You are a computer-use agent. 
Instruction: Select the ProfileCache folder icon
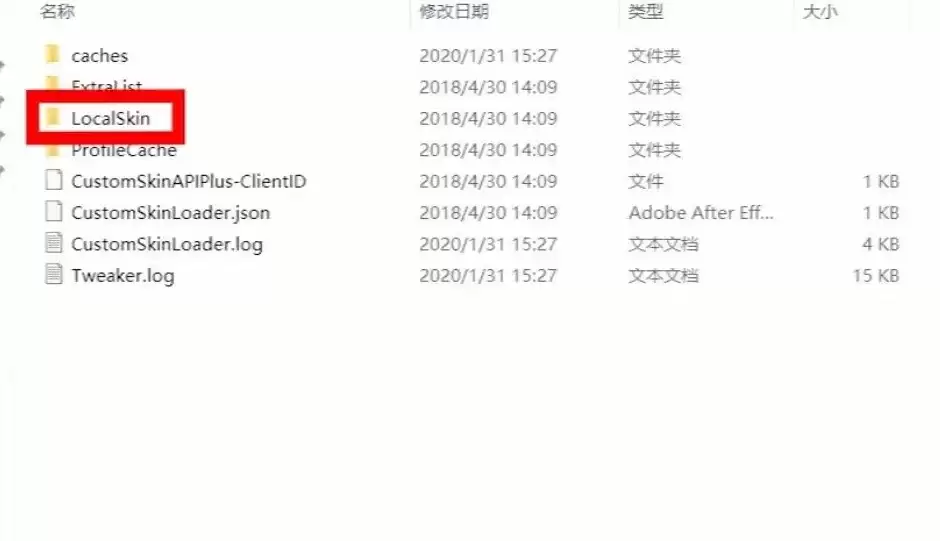point(53,150)
